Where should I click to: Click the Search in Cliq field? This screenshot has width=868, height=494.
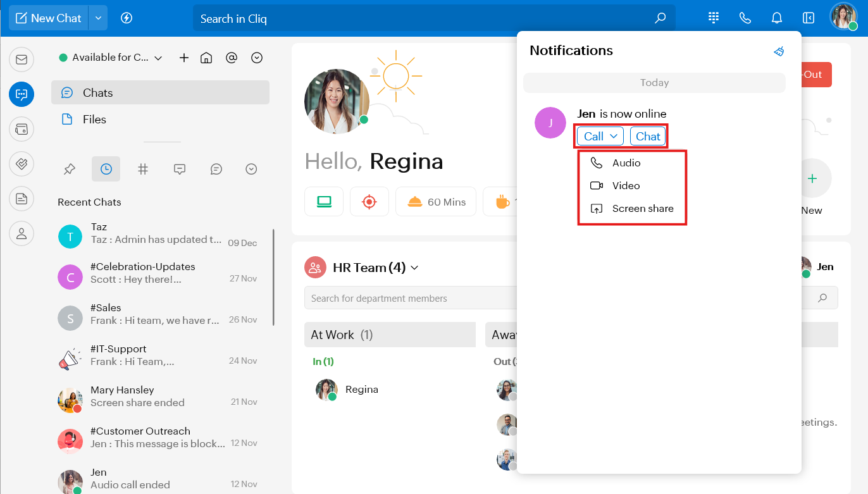click(424, 18)
